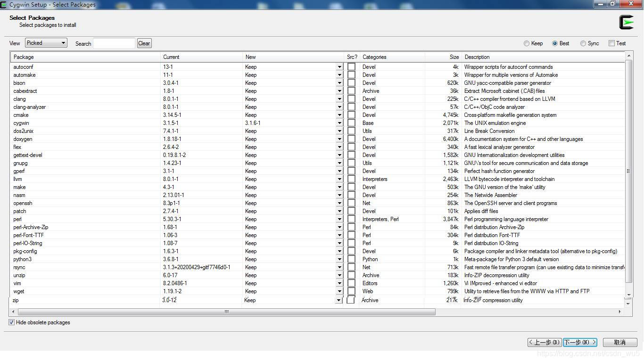Image resolution: width=644 pixels, height=362 pixels.
Task: Open version dropdown for make
Action: click(x=339, y=187)
